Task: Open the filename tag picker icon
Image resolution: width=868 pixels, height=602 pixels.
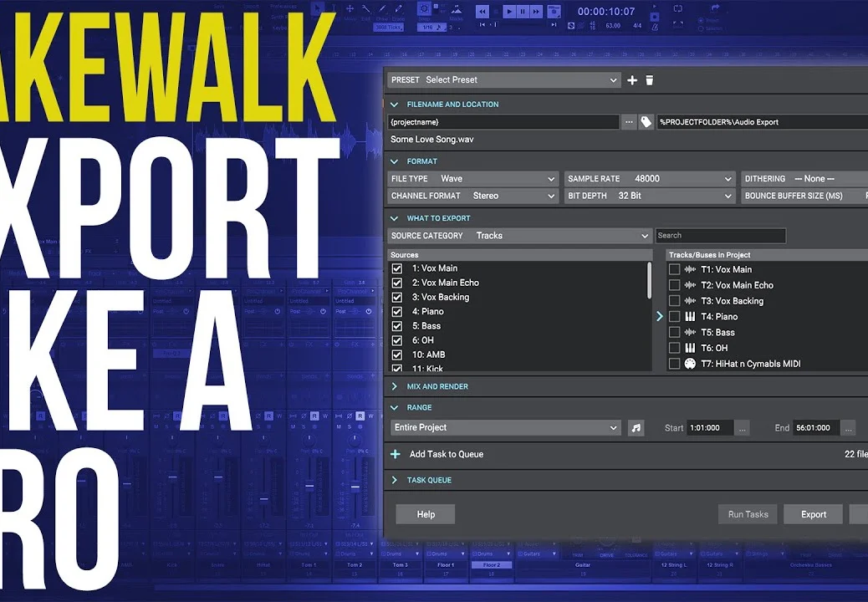Action: click(646, 122)
